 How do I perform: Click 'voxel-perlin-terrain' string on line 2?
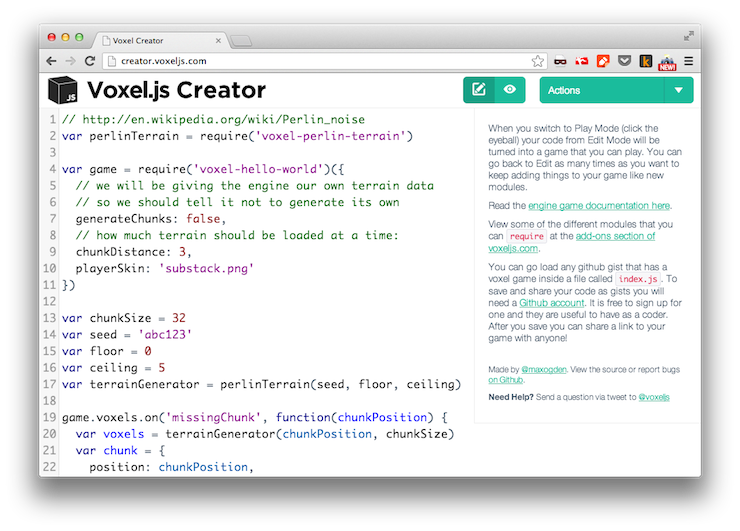[330, 136]
